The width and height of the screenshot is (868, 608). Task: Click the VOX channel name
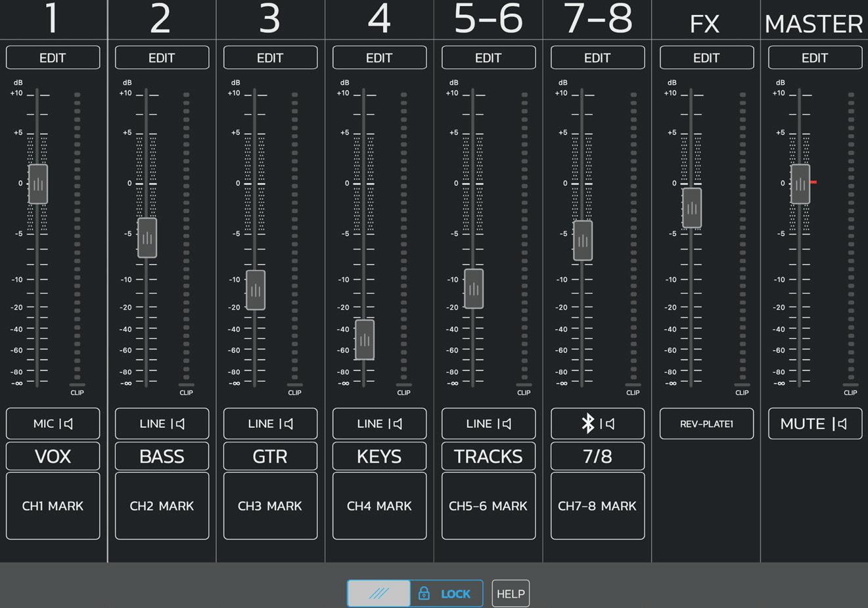pyautogui.click(x=53, y=456)
